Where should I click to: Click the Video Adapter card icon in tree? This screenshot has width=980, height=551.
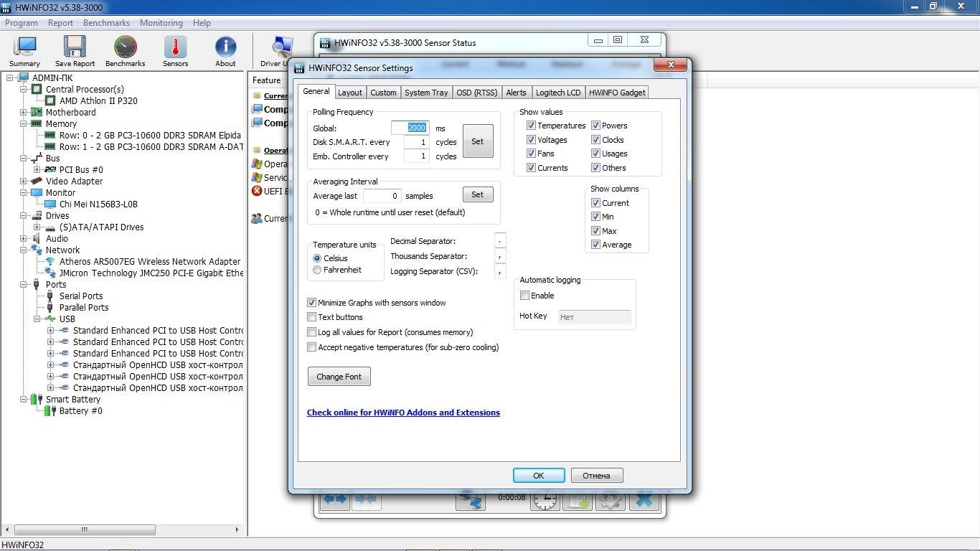[37, 181]
